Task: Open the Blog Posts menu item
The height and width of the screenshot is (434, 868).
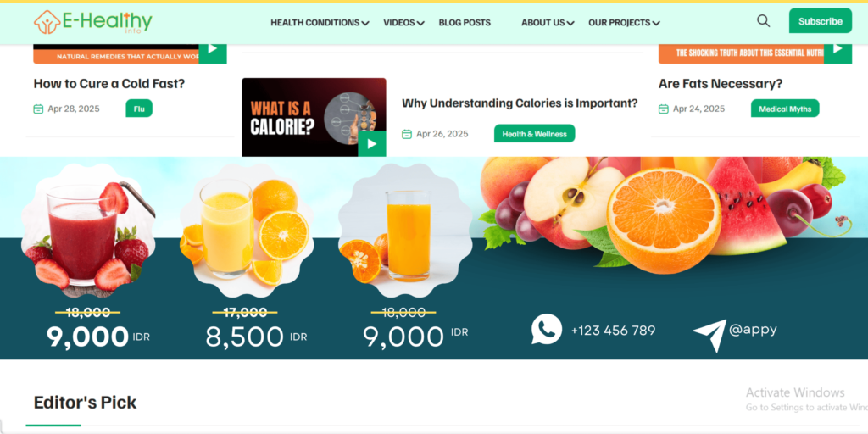Action: pos(465,23)
